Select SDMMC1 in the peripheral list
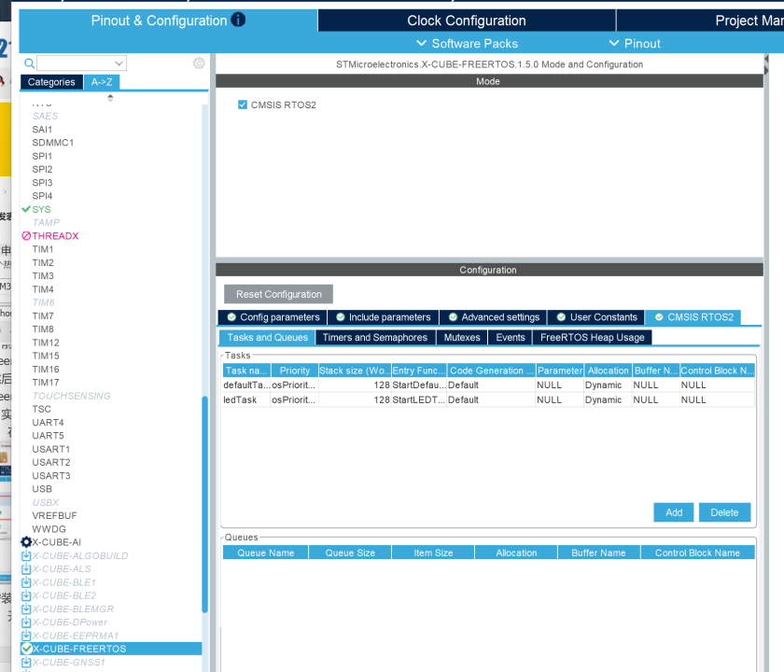This screenshot has height=672, width=784. [x=53, y=143]
